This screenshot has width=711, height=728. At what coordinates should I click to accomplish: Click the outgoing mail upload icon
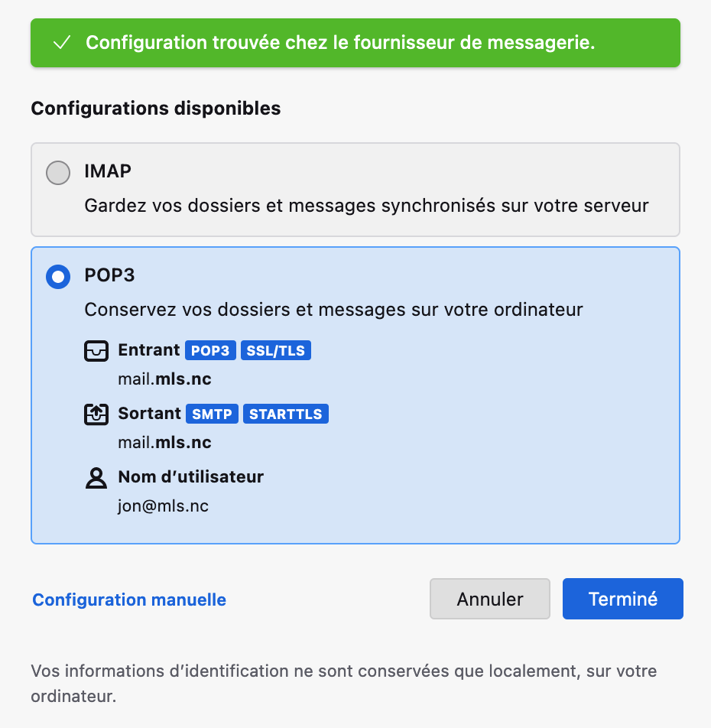tap(96, 414)
